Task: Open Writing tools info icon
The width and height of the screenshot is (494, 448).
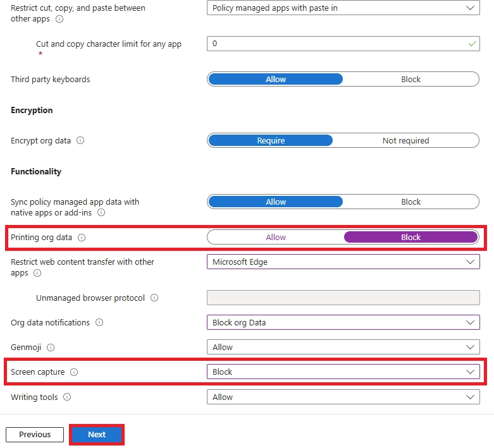Action: pos(67,397)
